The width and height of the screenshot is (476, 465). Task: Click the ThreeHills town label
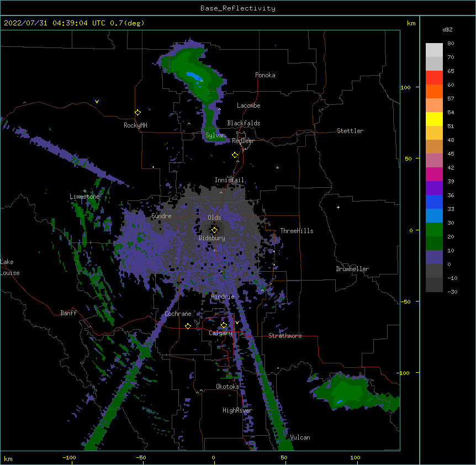(297, 231)
